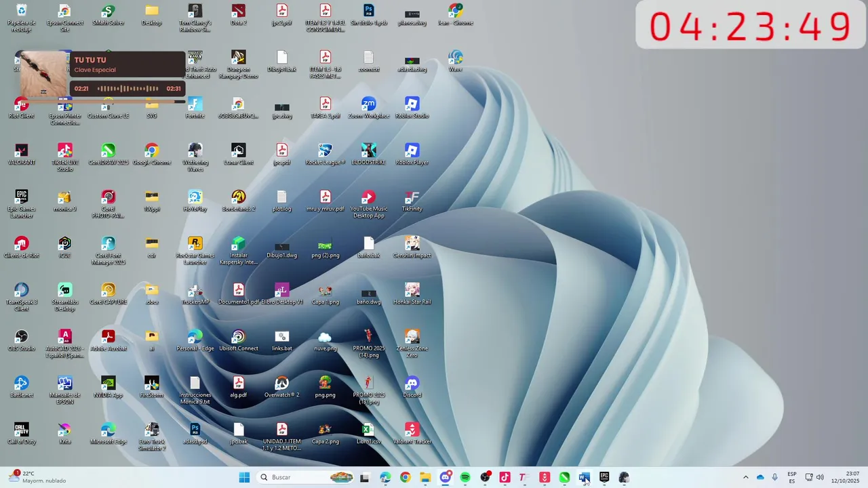
Task: Select the Rocket League shortcut
Action: [325, 155]
